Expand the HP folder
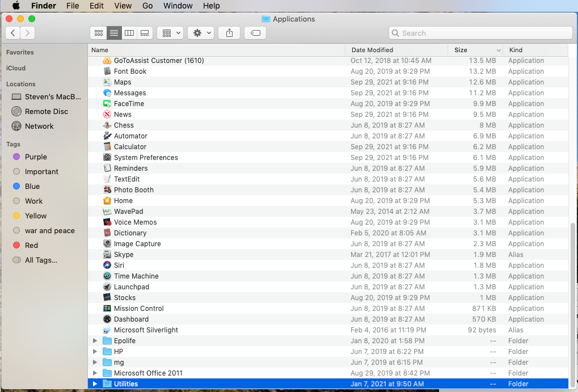 click(x=95, y=351)
